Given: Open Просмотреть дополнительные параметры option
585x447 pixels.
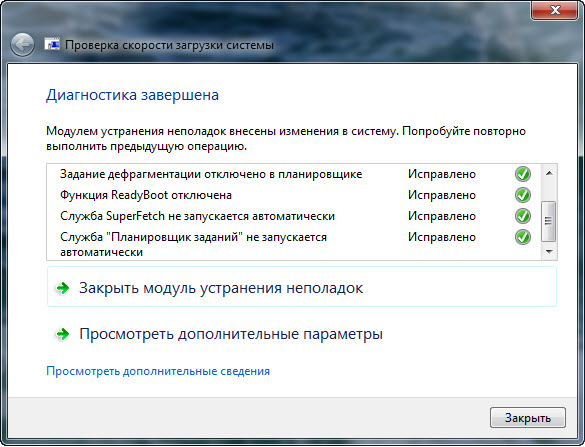Looking at the screenshot, I should 231,334.
